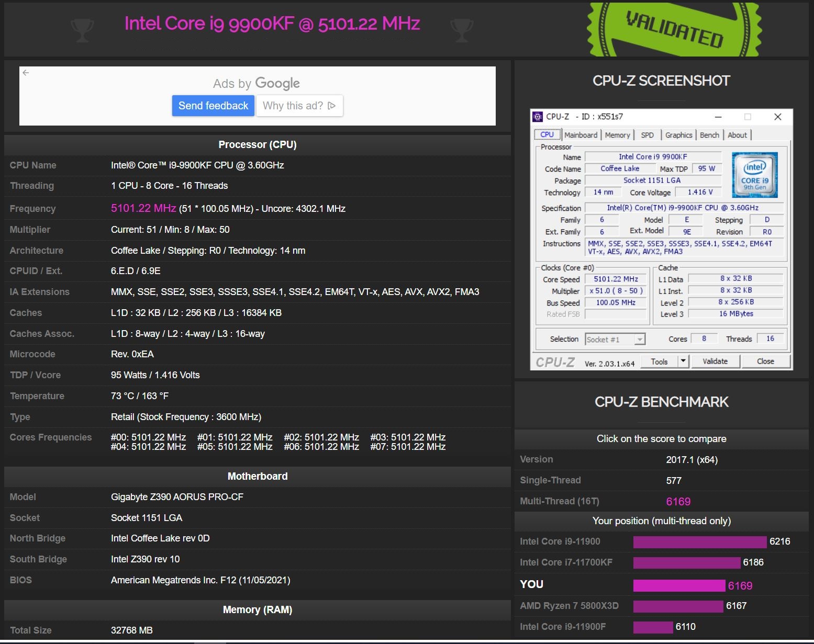Switch to the Bench tab
814x644 pixels.
click(x=709, y=135)
